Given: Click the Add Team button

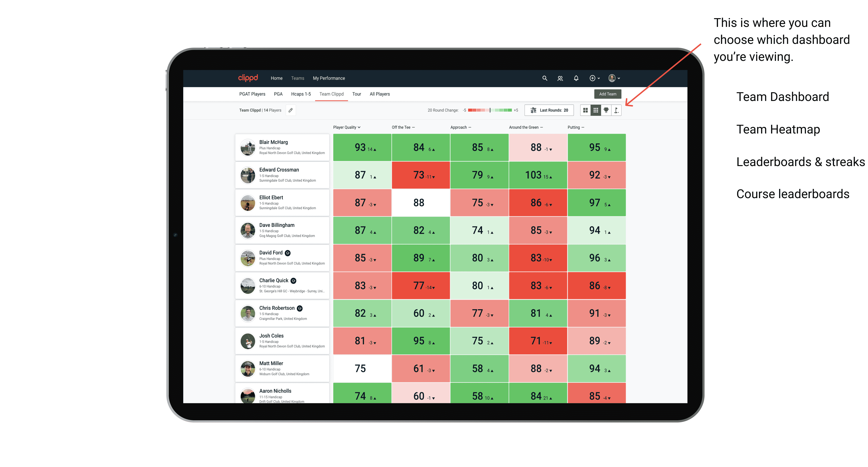Looking at the screenshot, I should pos(608,94).
